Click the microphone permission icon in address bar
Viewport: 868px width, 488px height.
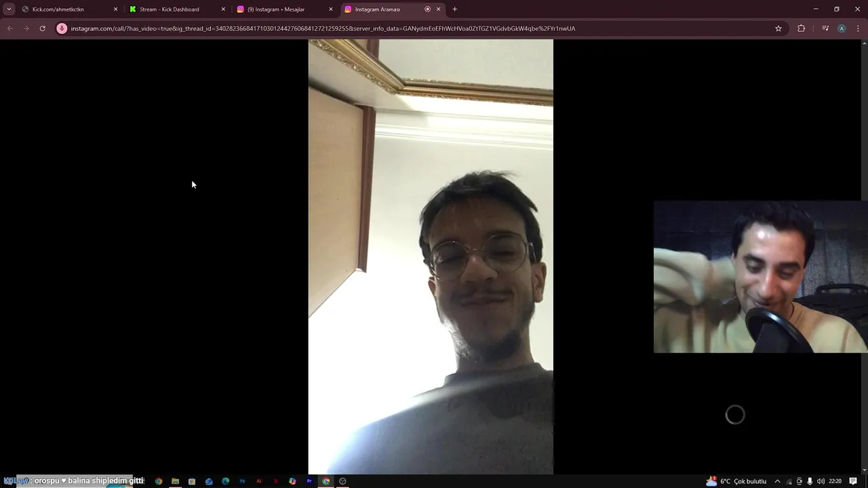62,28
